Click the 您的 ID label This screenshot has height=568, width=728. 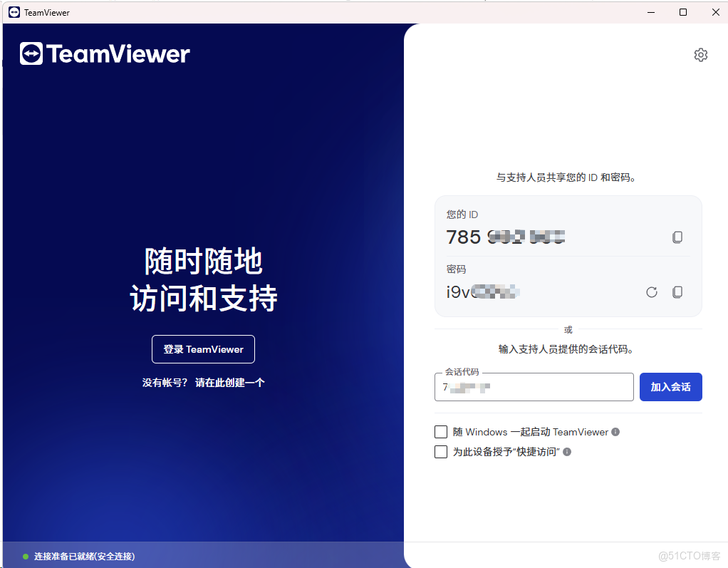[x=462, y=215]
